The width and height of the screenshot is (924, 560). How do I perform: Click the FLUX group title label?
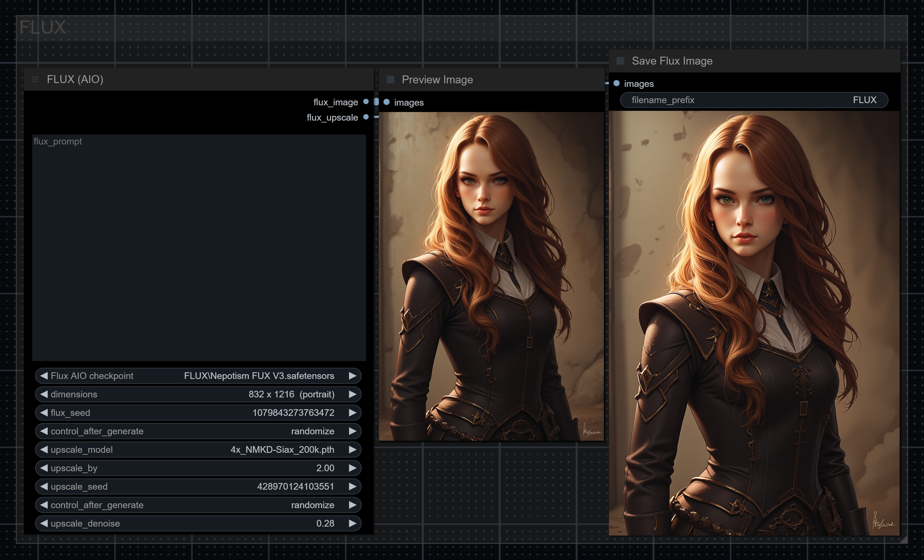click(42, 27)
